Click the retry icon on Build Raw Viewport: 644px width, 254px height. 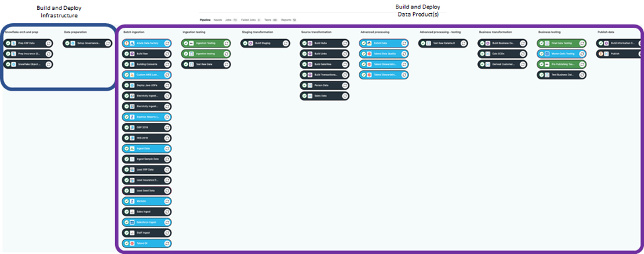coord(167,54)
